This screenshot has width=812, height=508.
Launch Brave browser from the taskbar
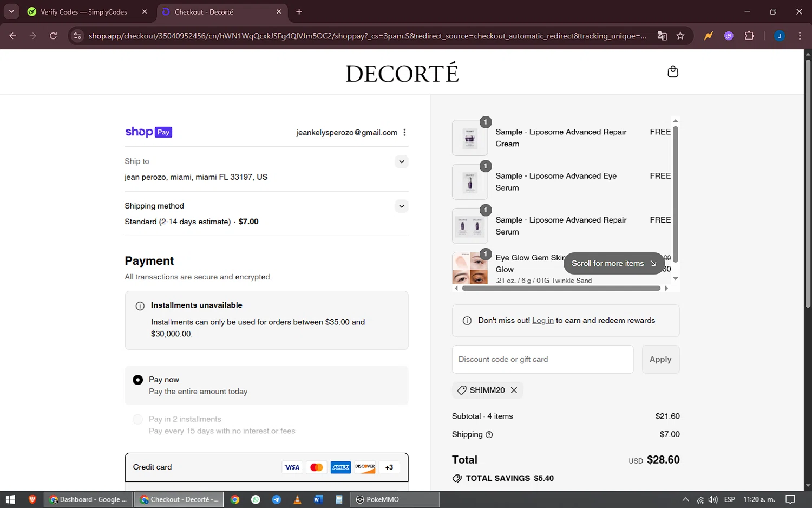pyautogui.click(x=32, y=499)
